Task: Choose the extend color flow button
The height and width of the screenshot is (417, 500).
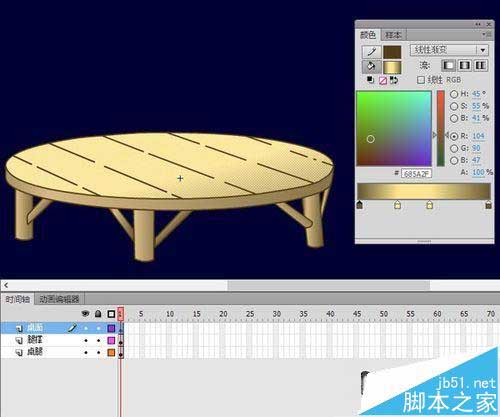Action: tap(448, 65)
